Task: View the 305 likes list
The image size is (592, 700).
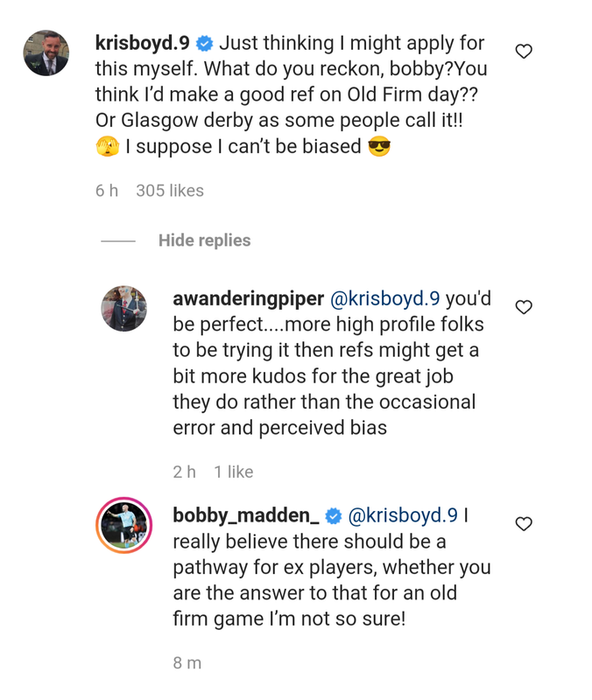Action: [x=170, y=191]
